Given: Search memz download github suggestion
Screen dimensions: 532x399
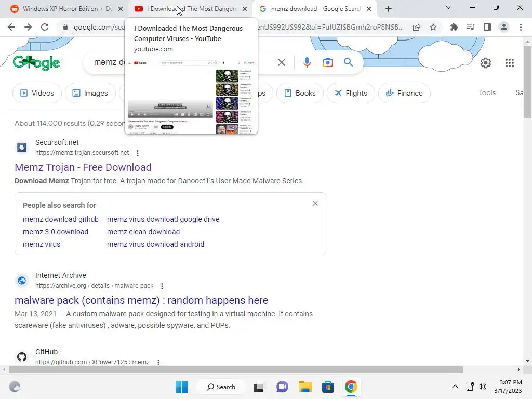Looking at the screenshot, I should click(61, 219).
